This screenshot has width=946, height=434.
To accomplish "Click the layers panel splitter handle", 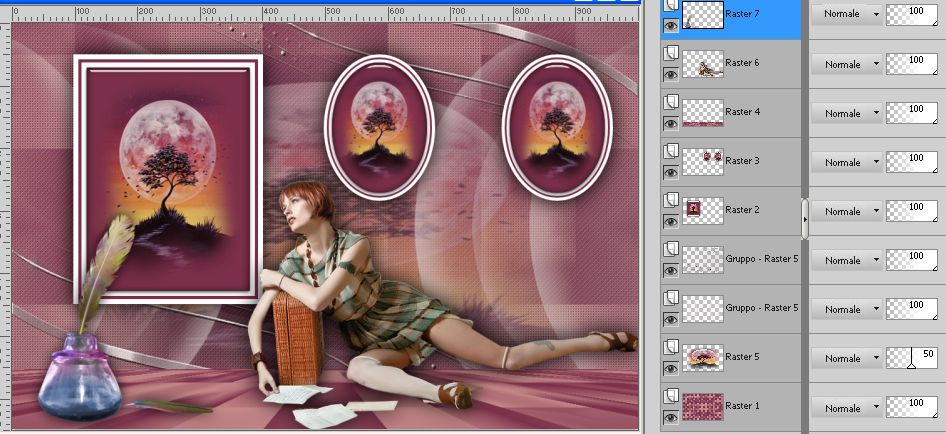I will click(x=805, y=217).
